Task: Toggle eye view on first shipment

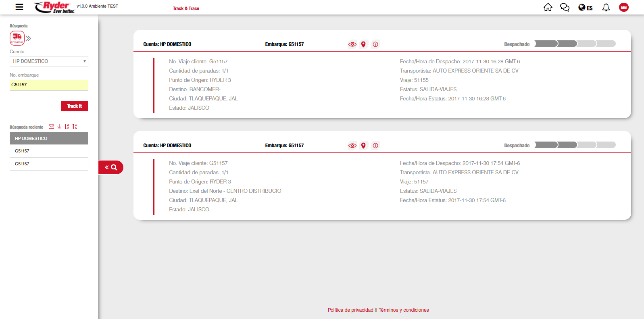Action: 352,44
